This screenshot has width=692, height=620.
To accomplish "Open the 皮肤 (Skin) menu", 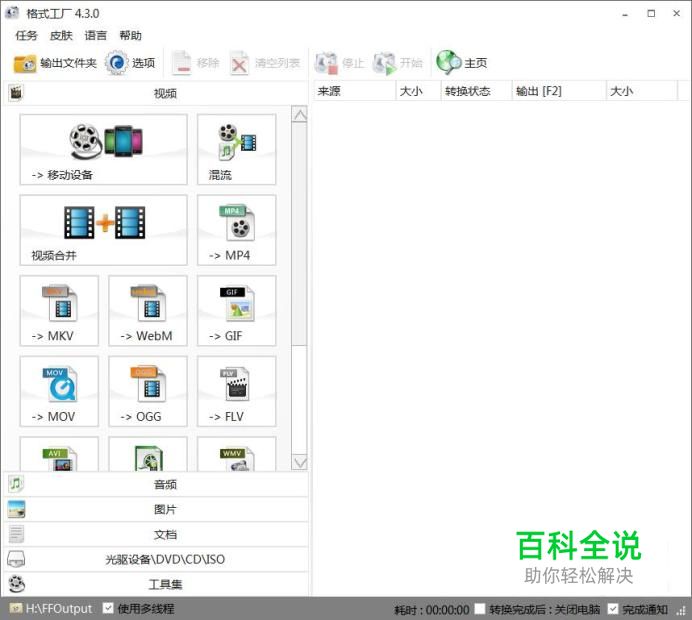I will [61, 35].
